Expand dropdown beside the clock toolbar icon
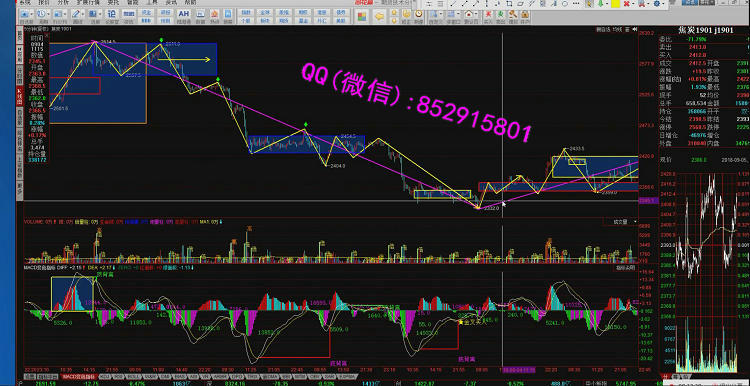 coord(48,13)
